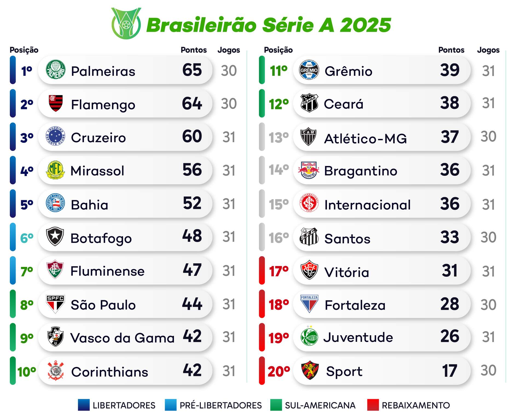514x420 pixels.
Task: Click the Brasileirão trophy logo
Action: point(126,24)
